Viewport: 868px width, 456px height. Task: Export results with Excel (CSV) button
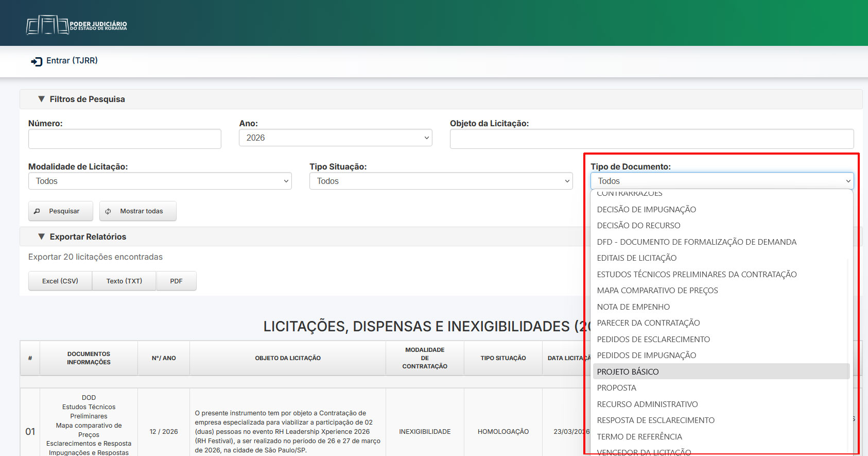pyautogui.click(x=60, y=281)
